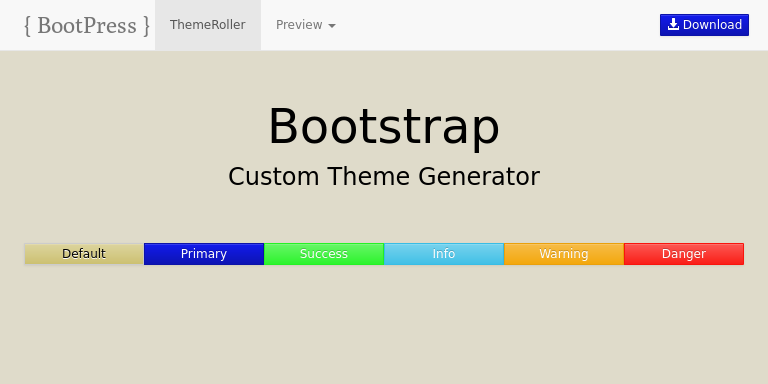Pick the Info button
The height and width of the screenshot is (384, 768).
pos(444,254)
